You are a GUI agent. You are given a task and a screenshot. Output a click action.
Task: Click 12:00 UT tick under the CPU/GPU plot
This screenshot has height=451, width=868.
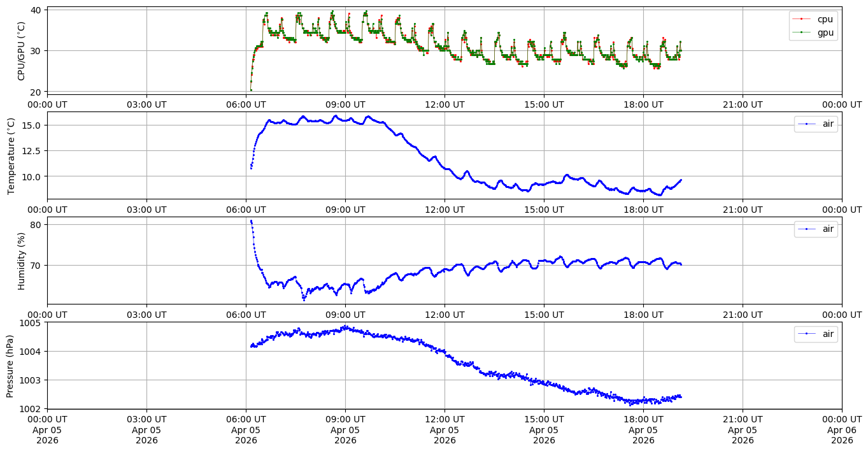[445, 104]
